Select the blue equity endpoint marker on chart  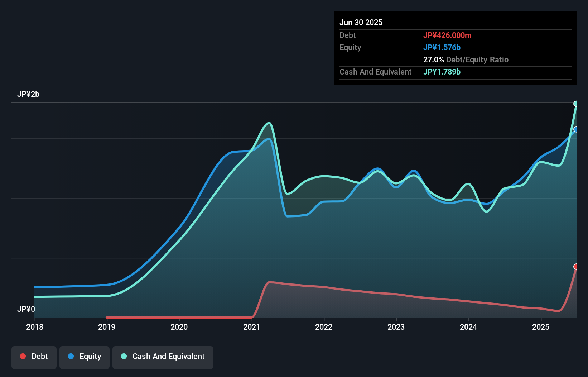click(x=576, y=129)
